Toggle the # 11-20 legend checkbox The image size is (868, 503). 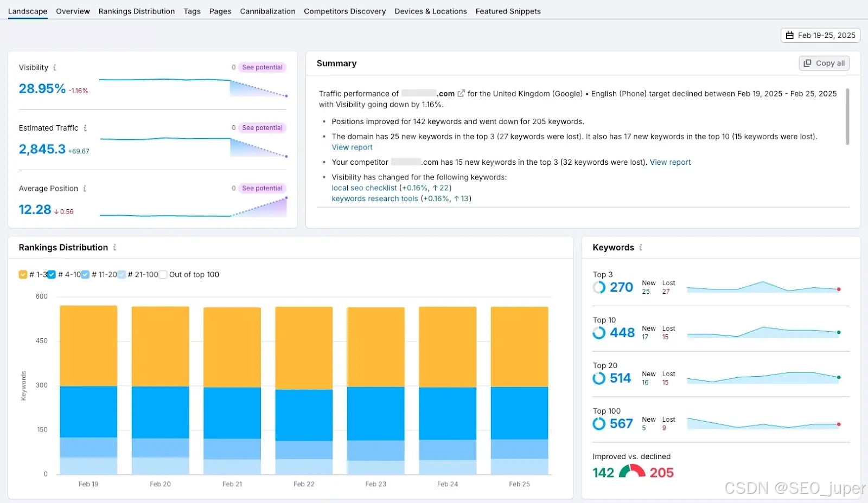pos(85,275)
